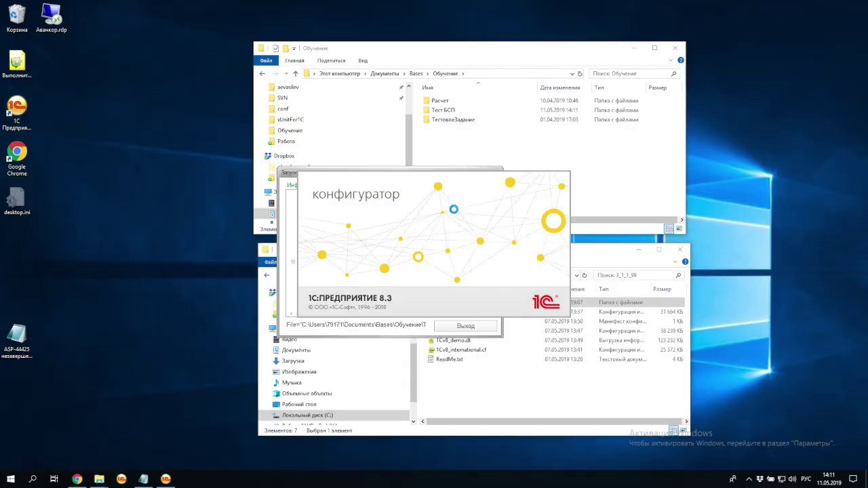Open taskbar search magnifier

coord(33,479)
